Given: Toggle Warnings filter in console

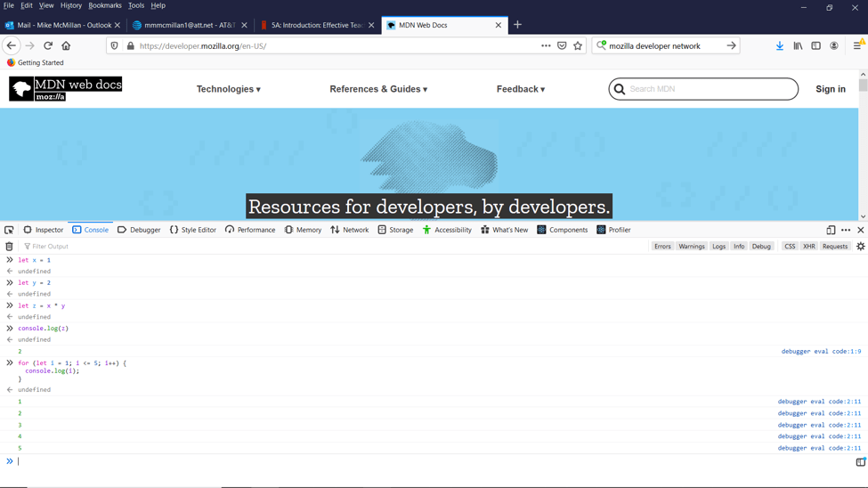Looking at the screenshot, I should [692, 247].
